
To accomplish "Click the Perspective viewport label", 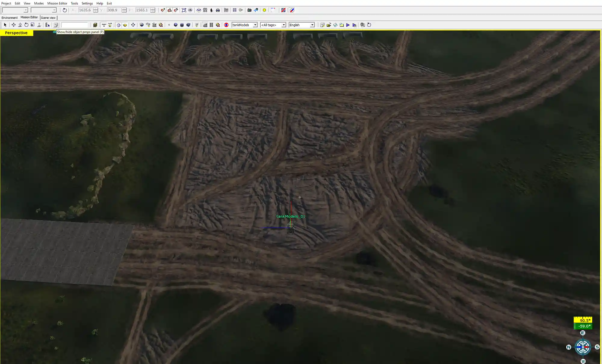I will tap(16, 33).
